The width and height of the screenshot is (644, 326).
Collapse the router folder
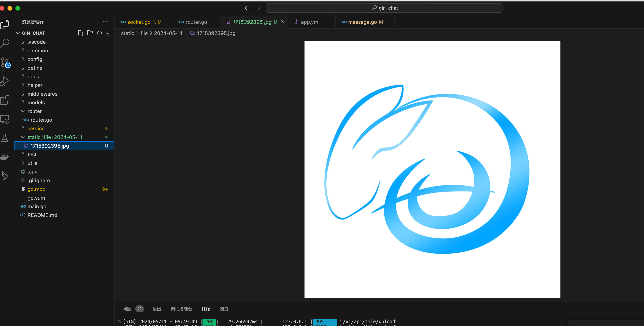click(x=64, y=111)
